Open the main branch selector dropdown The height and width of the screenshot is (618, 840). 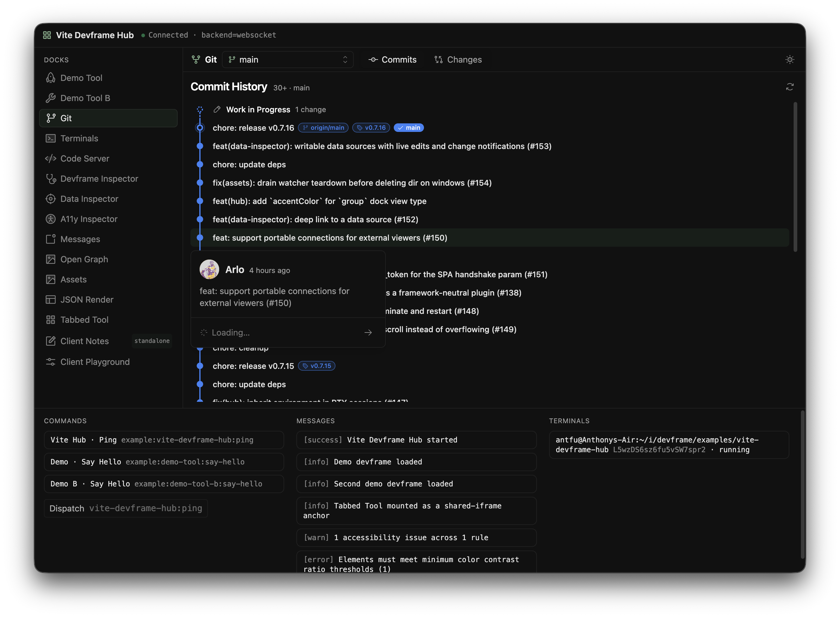[x=288, y=60]
